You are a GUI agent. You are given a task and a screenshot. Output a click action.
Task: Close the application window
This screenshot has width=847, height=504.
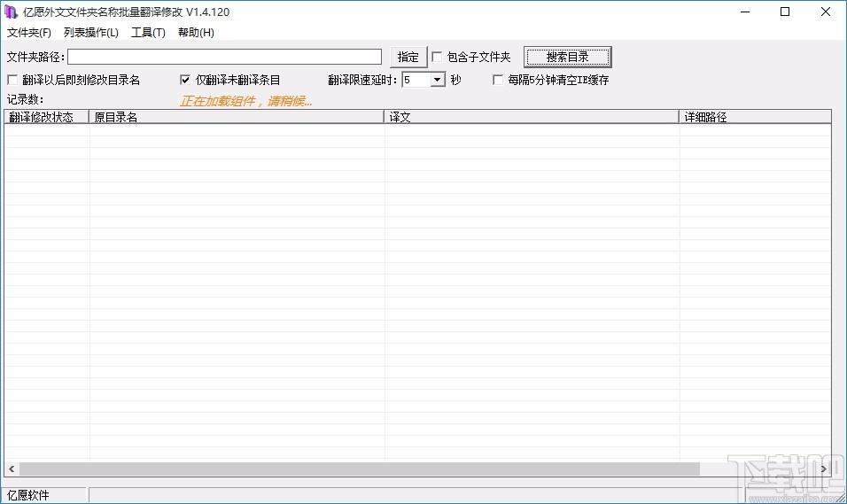(826, 12)
